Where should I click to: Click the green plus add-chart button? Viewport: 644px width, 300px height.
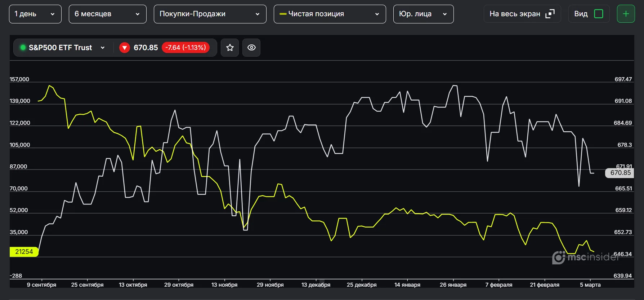click(626, 14)
